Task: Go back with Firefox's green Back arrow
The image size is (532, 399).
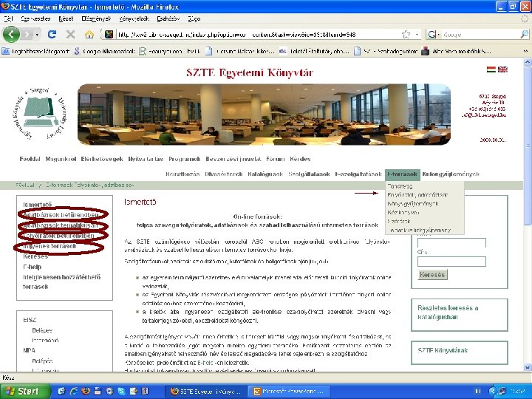Action: [11, 34]
